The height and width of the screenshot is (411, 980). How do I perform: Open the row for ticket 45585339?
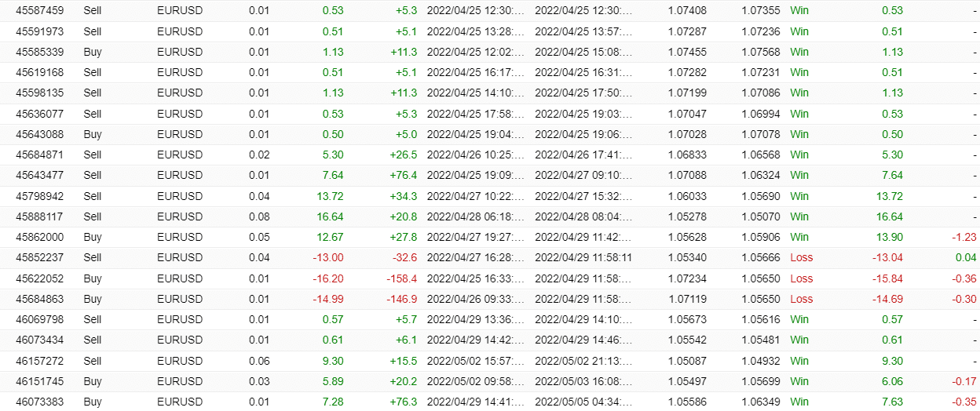pos(40,52)
